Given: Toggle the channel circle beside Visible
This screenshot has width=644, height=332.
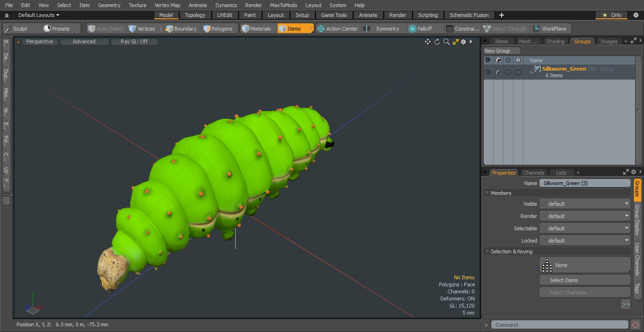Looking at the screenshot, I should pyautogui.click(x=543, y=204).
